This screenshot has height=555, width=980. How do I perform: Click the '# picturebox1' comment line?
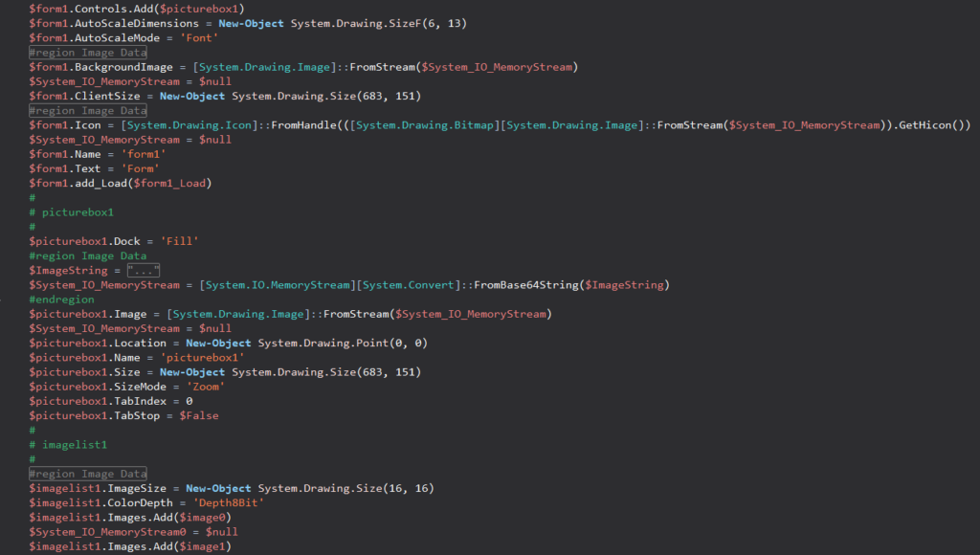[71, 212]
